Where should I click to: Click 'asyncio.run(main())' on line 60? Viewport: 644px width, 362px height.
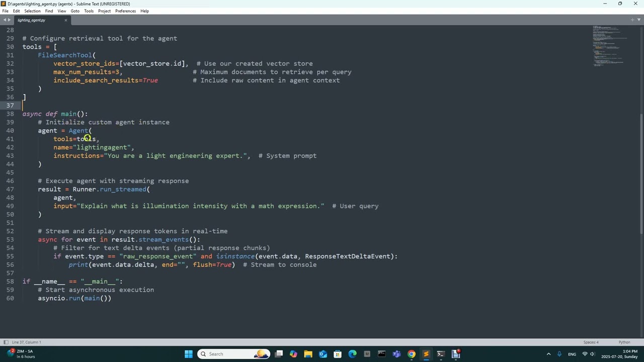click(74, 299)
